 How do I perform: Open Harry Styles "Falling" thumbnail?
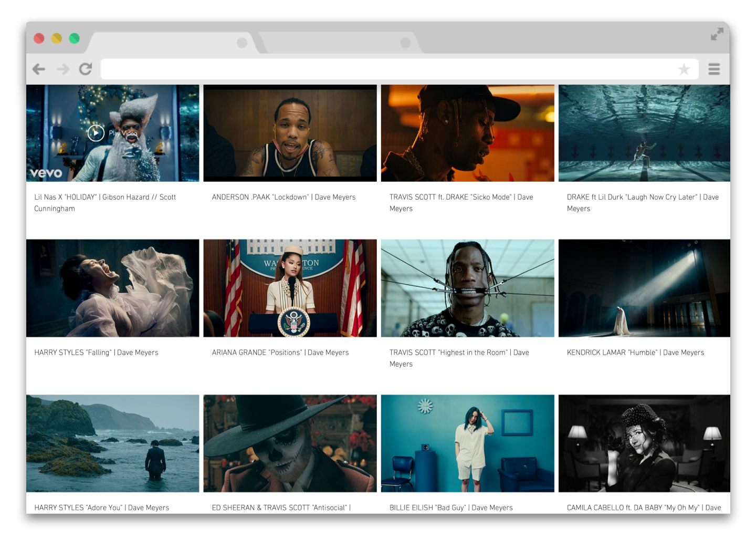[112, 288]
